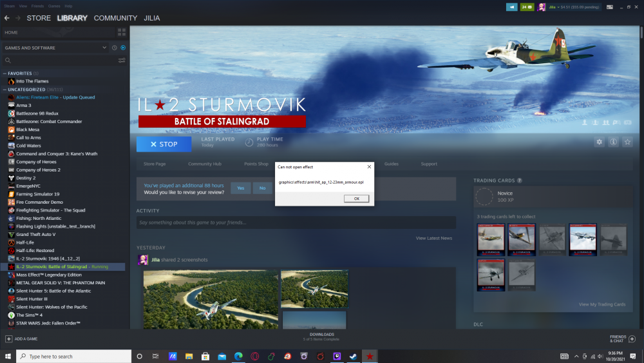Click View Latest News link
Screen dimensions: 644x363
(x=433, y=238)
